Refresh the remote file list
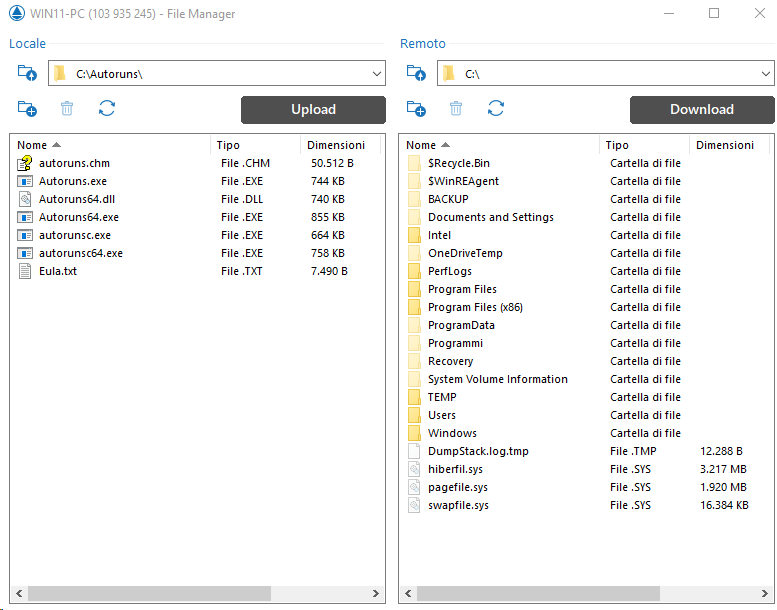Screen dimensions: 777x610 click(496, 109)
